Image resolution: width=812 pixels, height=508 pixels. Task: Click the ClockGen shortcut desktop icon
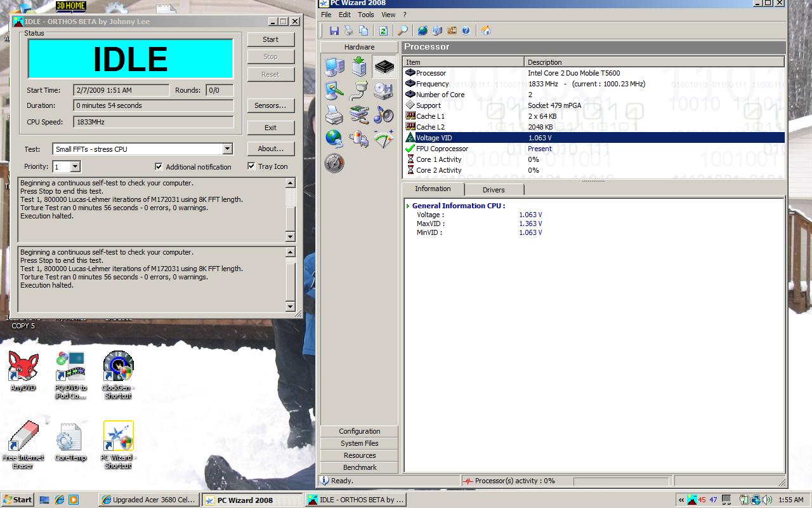[118, 375]
